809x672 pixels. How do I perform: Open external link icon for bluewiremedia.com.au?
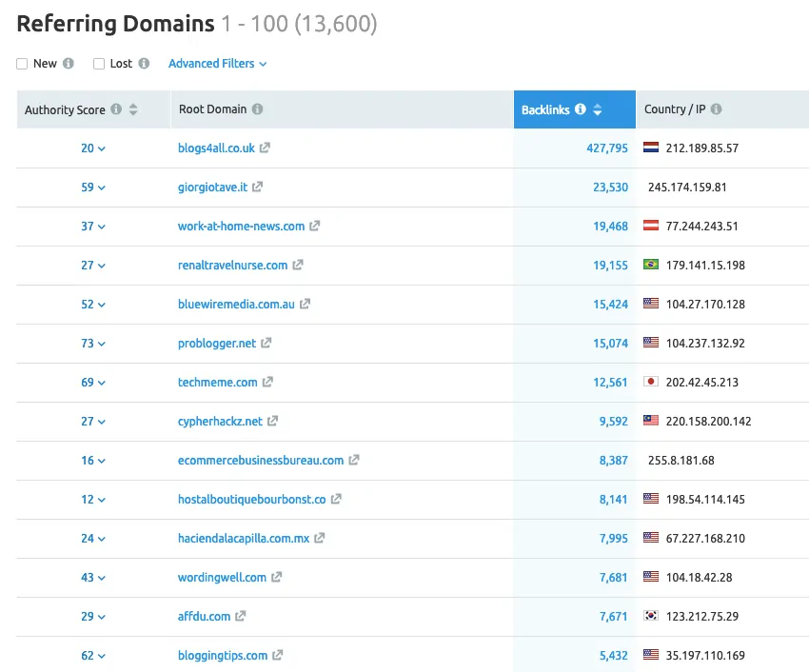[x=305, y=304]
